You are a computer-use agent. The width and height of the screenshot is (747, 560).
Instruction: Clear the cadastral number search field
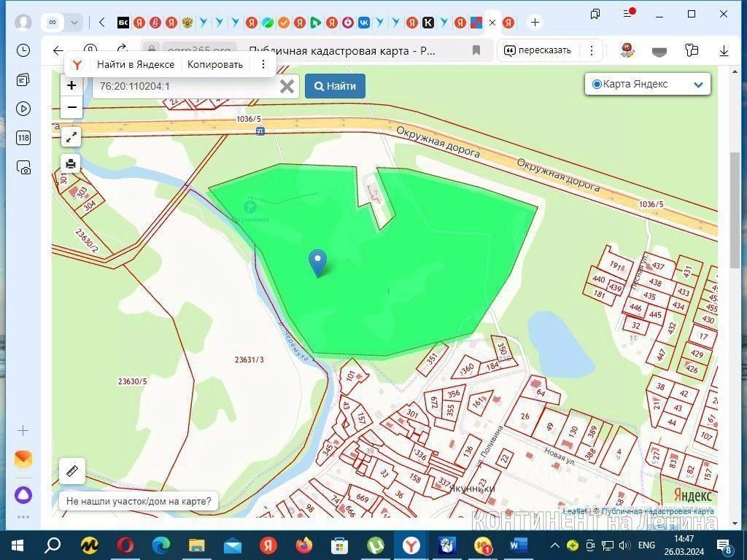pyautogui.click(x=286, y=86)
